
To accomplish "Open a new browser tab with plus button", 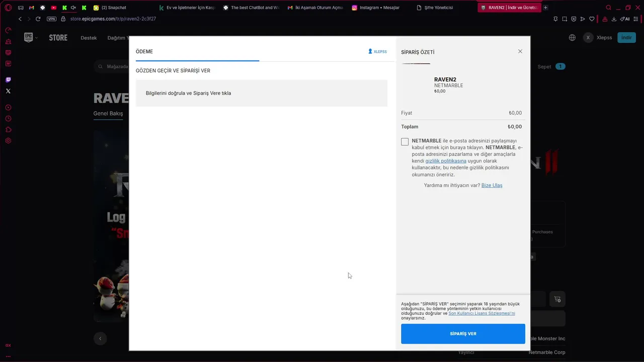I will click(545, 8).
